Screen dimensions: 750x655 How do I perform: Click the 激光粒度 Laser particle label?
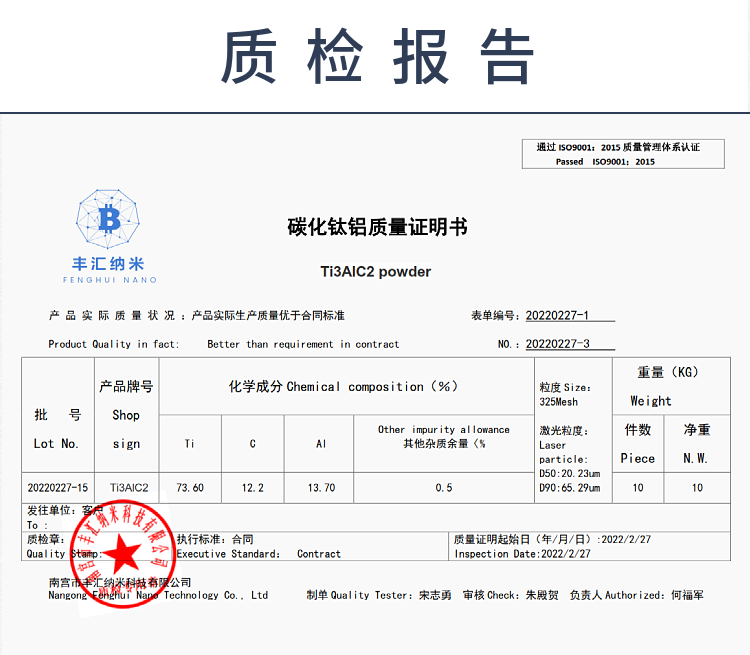pos(564,445)
